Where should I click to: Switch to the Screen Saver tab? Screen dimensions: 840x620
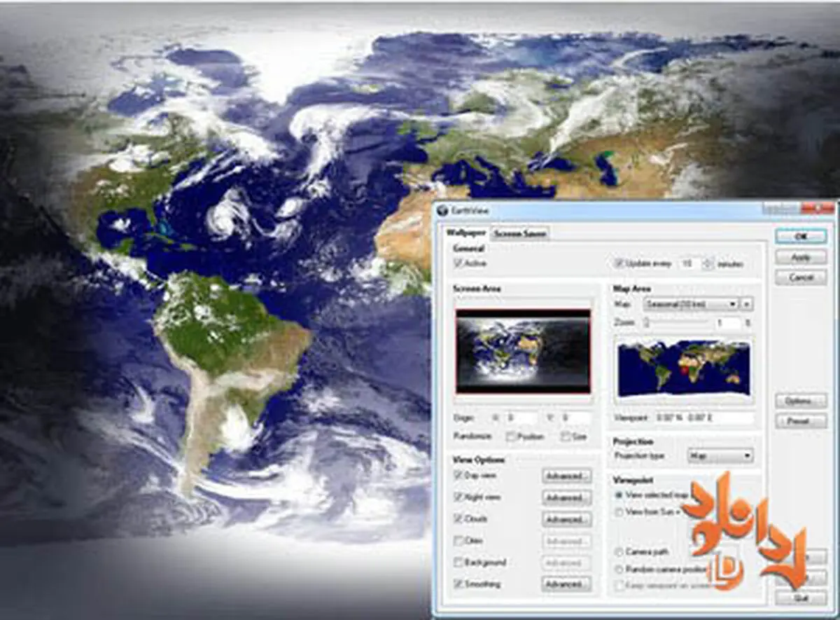click(x=519, y=233)
